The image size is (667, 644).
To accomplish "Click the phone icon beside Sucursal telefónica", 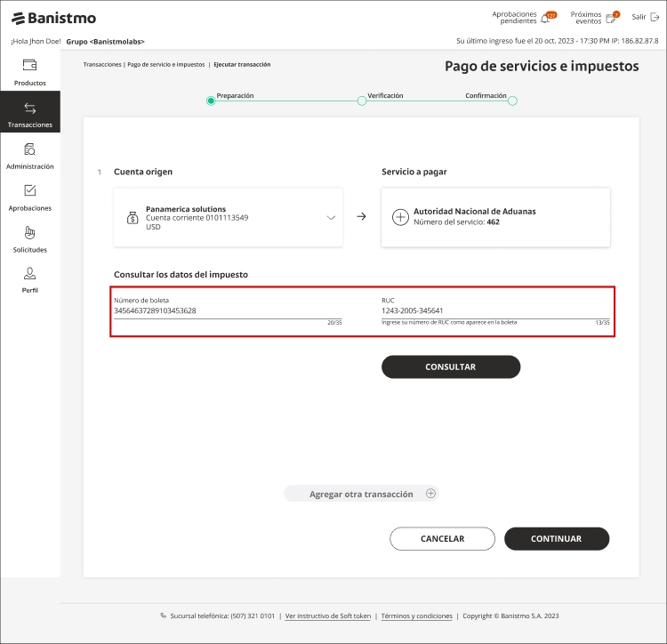I will coord(164,616).
